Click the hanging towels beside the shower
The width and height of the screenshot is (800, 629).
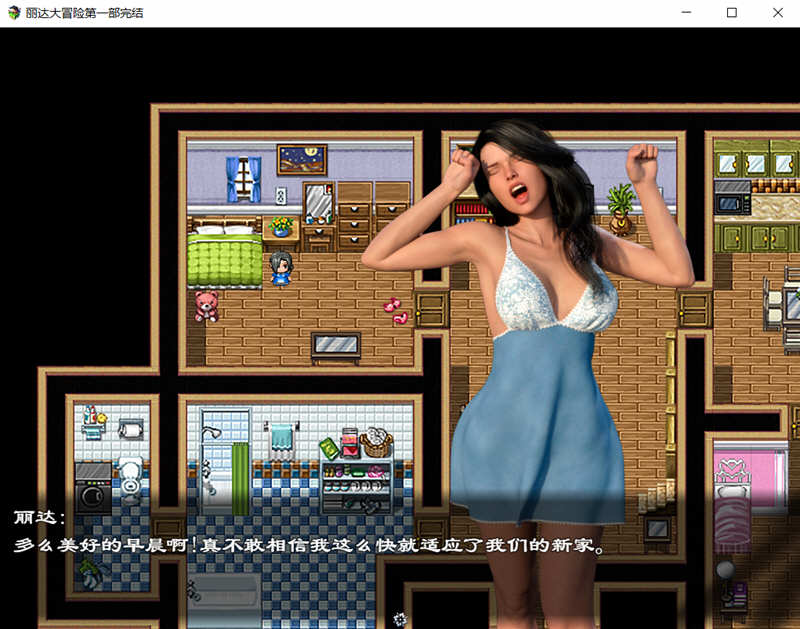(x=280, y=435)
